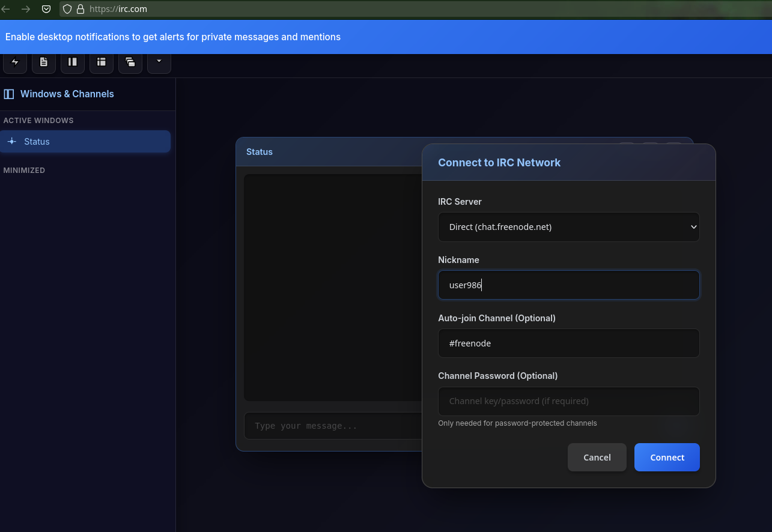Click the Pocket save icon in browser
772x532 pixels.
[46, 9]
